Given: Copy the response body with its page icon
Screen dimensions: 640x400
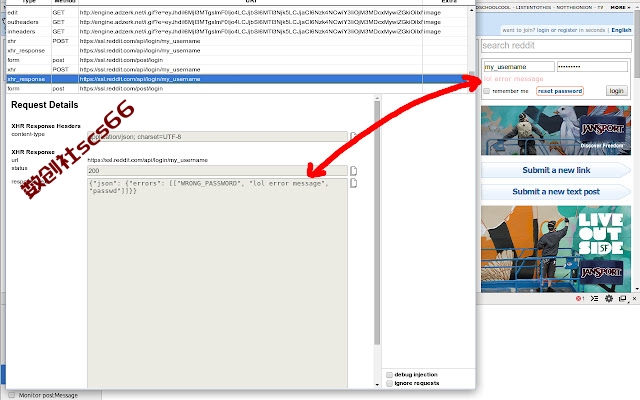Looking at the screenshot, I should coord(353,183).
